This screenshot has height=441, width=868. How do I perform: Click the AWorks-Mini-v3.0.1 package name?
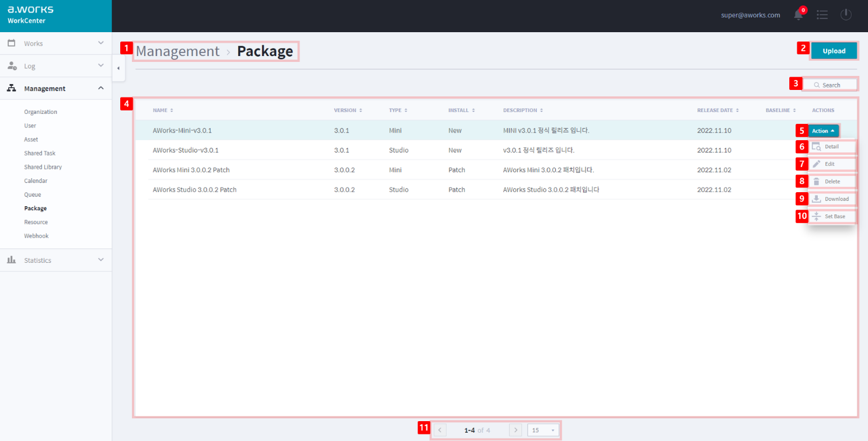[x=182, y=130]
